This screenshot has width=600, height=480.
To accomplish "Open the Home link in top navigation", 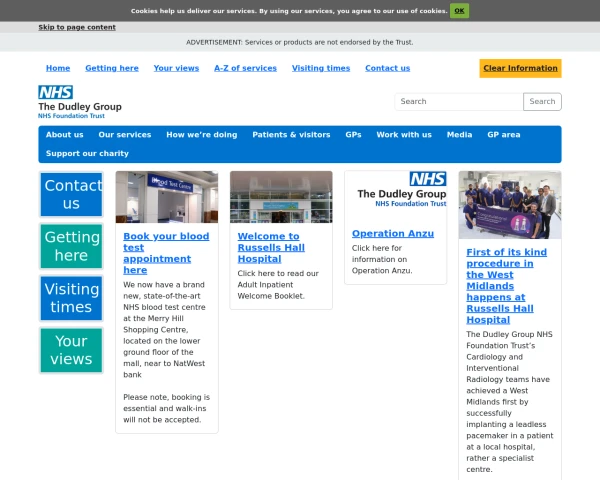I will pos(58,68).
